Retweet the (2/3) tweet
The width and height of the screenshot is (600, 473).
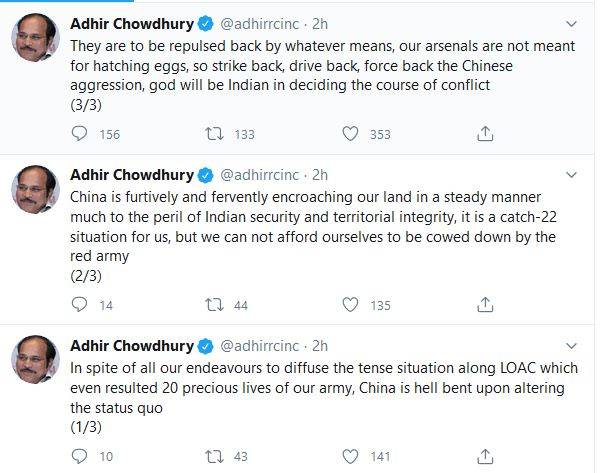(x=213, y=304)
